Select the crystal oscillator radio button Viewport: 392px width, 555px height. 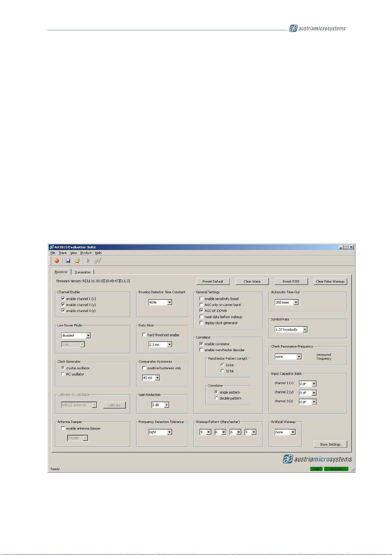[x=63, y=368]
